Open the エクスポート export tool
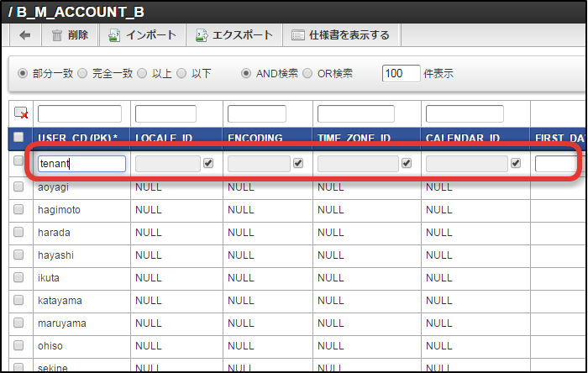 (x=234, y=35)
